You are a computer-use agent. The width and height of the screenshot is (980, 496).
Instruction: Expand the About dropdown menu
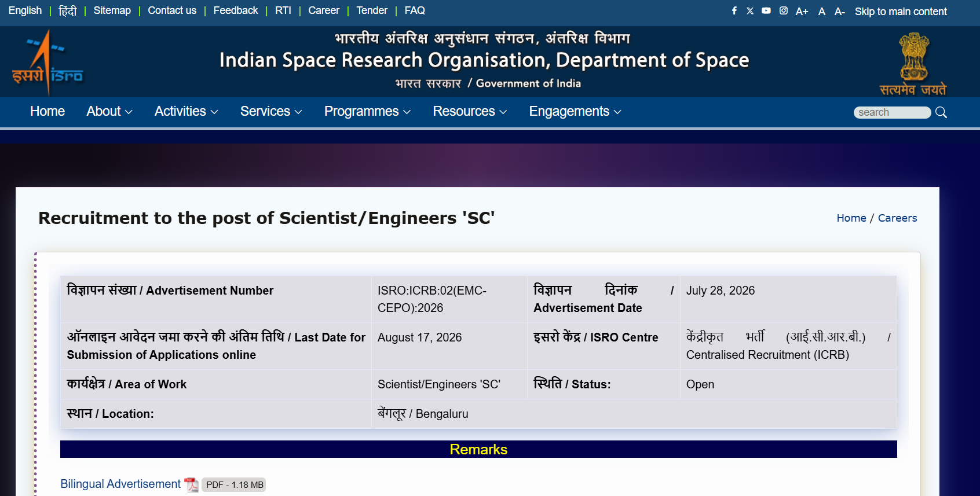click(x=109, y=111)
